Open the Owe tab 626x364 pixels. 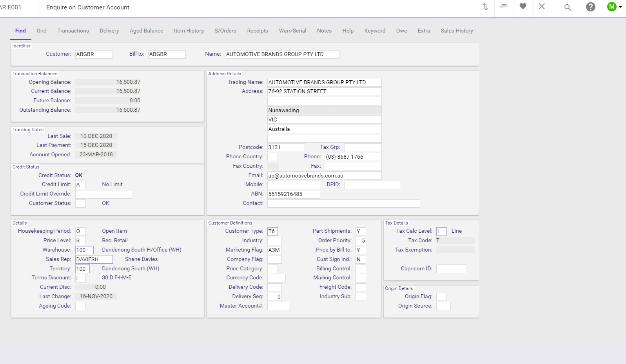tap(401, 31)
